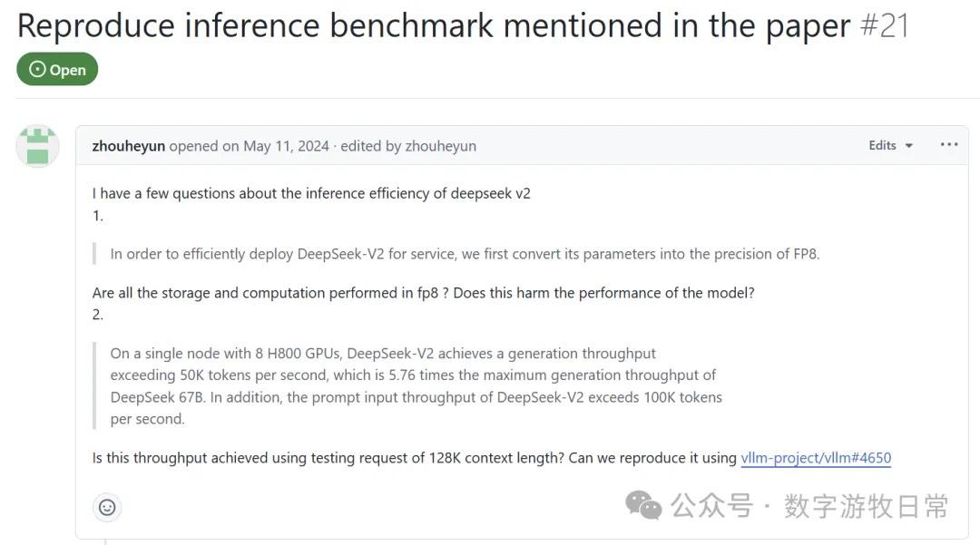
Task: Click zhouheyun in 'edited by' text
Action: (440, 146)
